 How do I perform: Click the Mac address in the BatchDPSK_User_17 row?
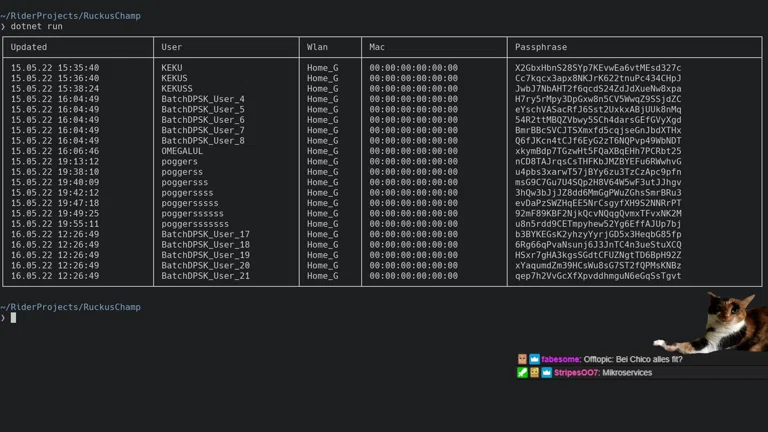[x=414, y=235]
